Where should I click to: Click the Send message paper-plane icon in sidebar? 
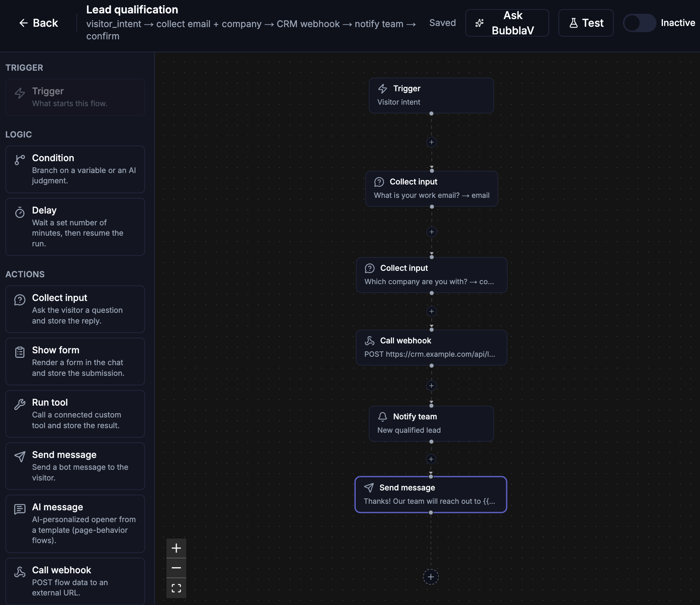(20, 456)
